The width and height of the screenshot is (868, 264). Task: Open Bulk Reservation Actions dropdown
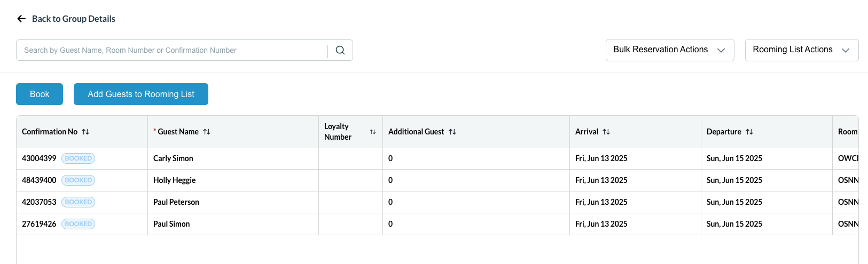[x=669, y=50]
